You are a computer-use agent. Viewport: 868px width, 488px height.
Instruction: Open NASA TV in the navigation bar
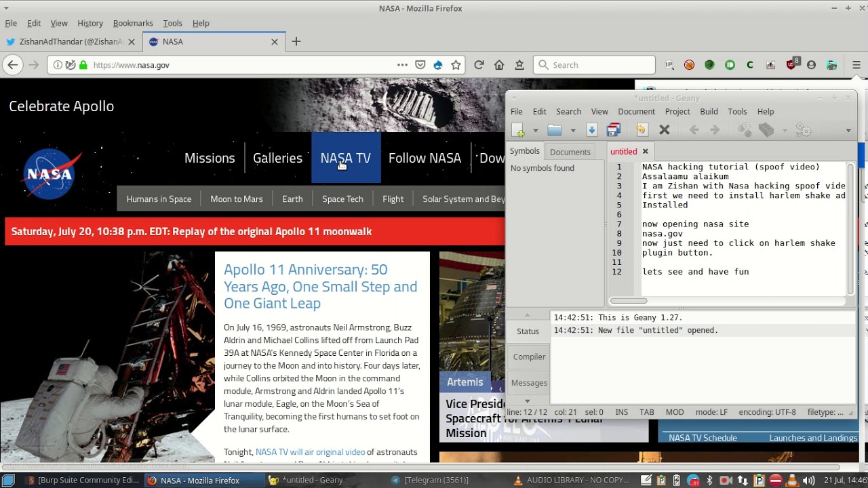point(346,158)
